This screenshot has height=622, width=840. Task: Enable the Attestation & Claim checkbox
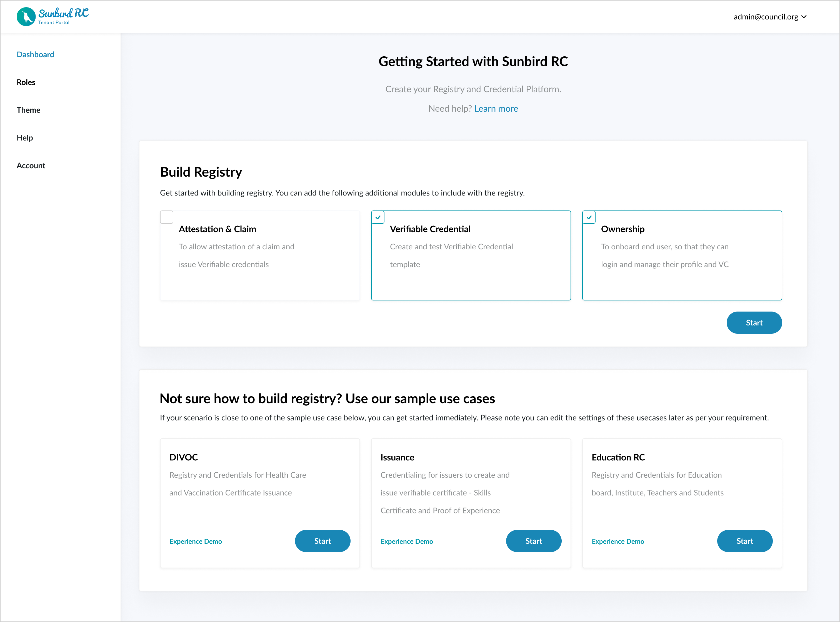[x=166, y=217]
